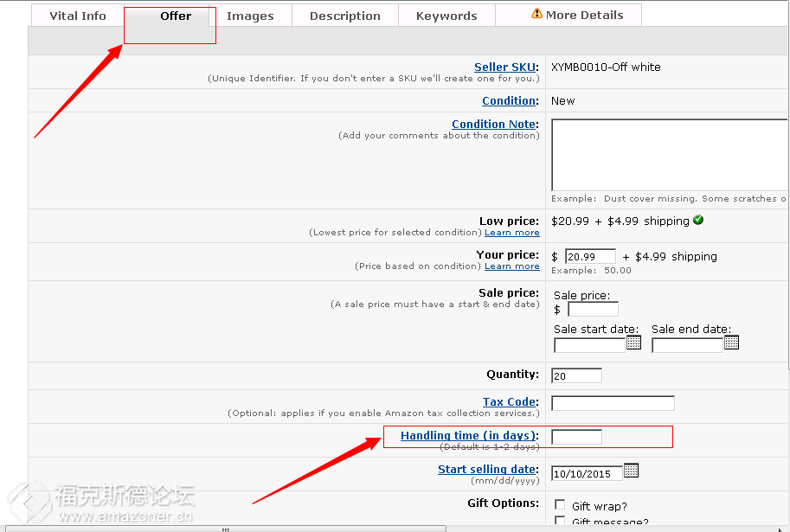Click the Tax Code link

509,402
